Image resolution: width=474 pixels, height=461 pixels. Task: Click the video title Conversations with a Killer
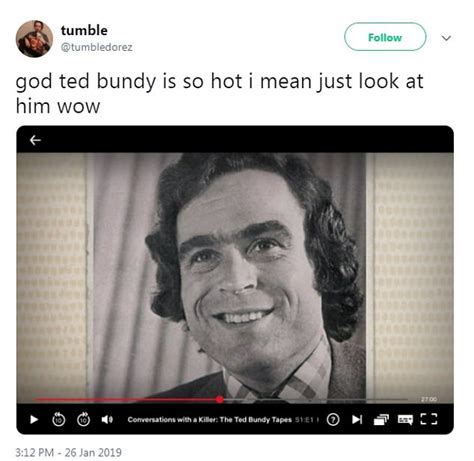[x=209, y=420]
